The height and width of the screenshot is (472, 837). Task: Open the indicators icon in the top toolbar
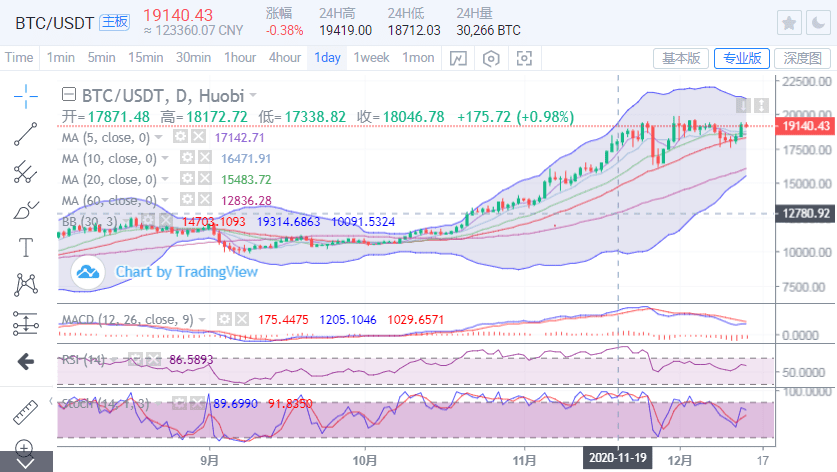(457, 58)
